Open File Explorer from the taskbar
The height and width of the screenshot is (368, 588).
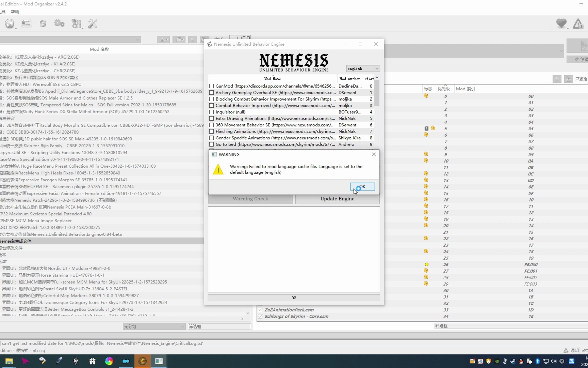(9, 361)
